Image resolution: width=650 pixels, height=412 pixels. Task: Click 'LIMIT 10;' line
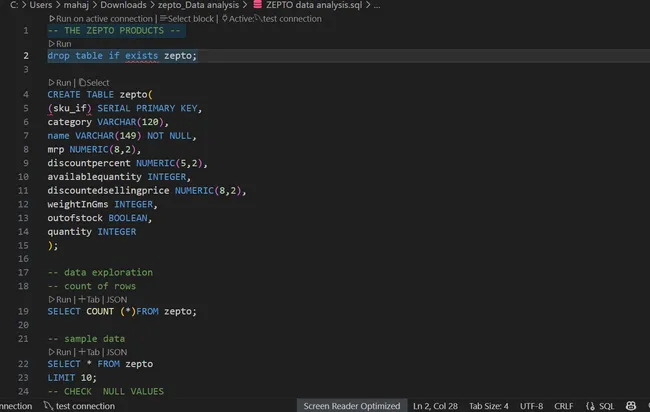click(72, 378)
